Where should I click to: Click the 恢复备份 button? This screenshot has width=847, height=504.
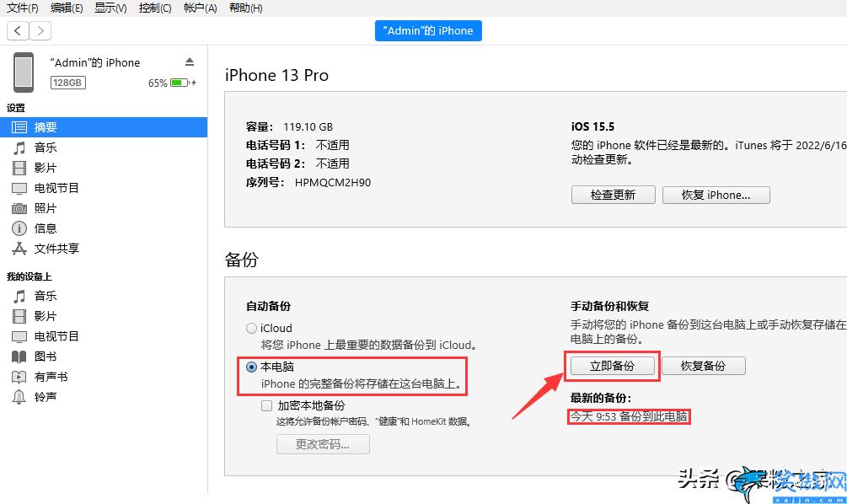pos(704,366)
